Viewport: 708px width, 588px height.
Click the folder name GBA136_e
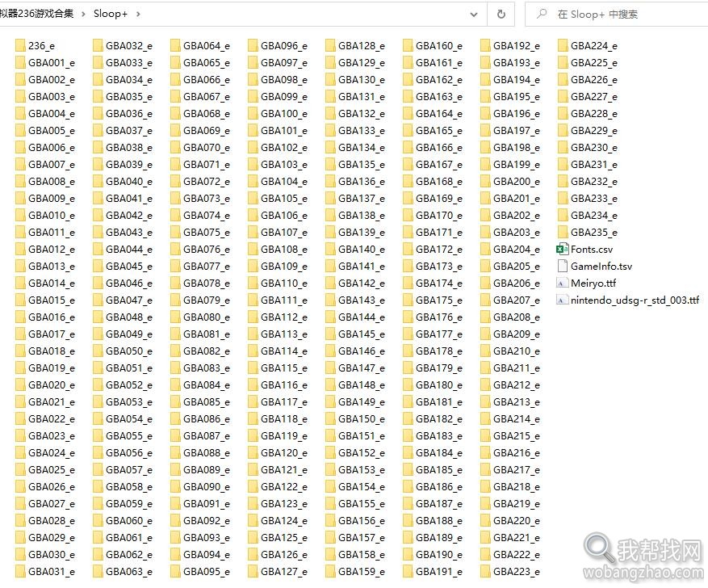(x=362, y=182)
